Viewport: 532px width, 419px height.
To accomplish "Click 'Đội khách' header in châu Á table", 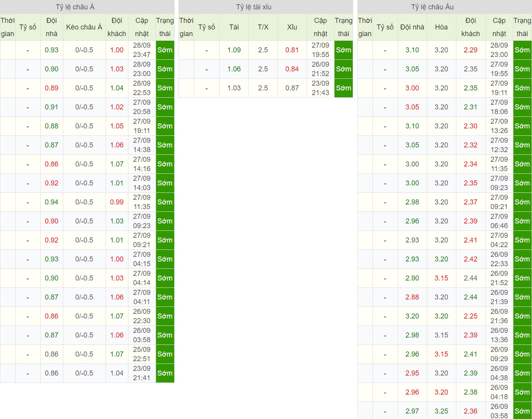I will (117, 27).
